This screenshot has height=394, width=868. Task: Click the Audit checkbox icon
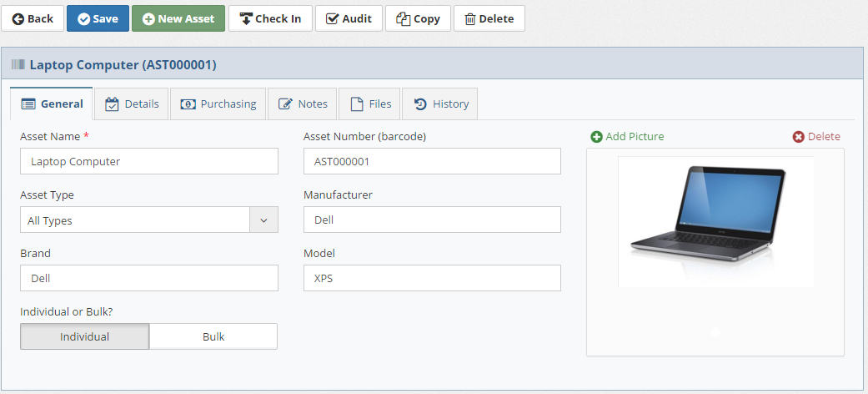tap(332, 19)
